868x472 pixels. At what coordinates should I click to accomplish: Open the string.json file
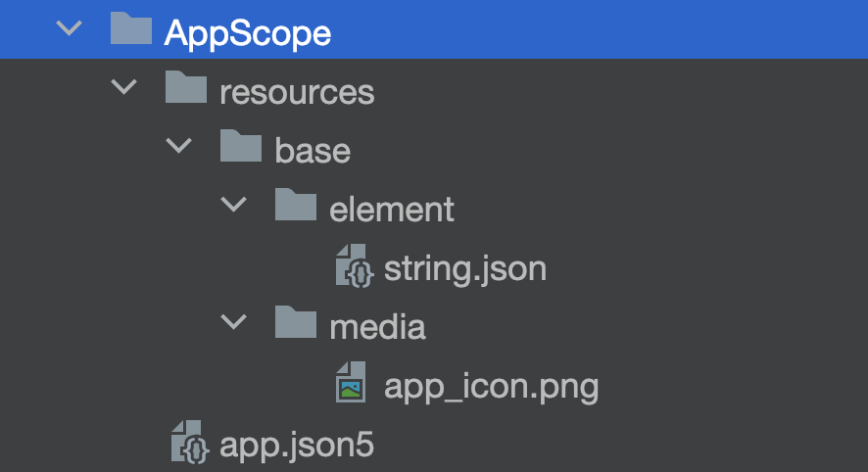[465, 270]
